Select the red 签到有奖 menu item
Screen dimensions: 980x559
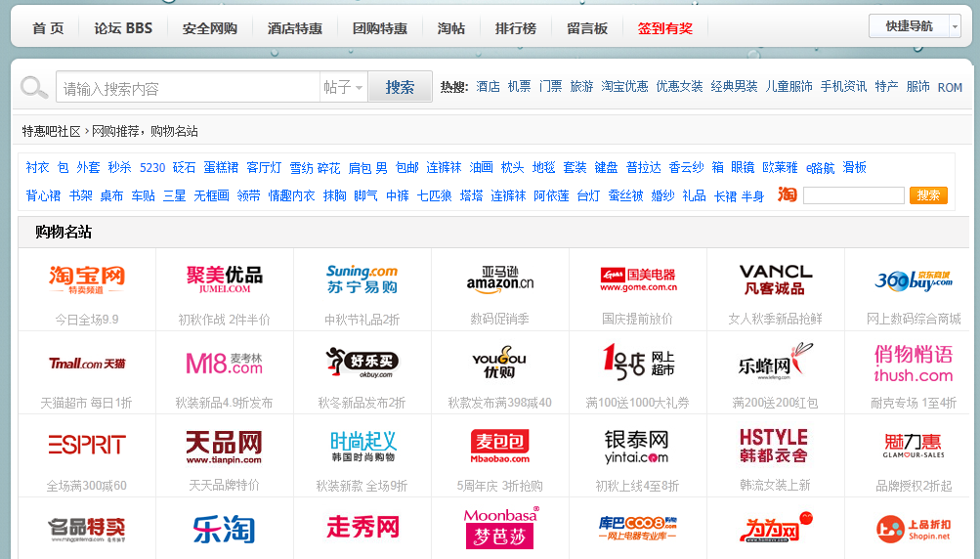point(665,28)
